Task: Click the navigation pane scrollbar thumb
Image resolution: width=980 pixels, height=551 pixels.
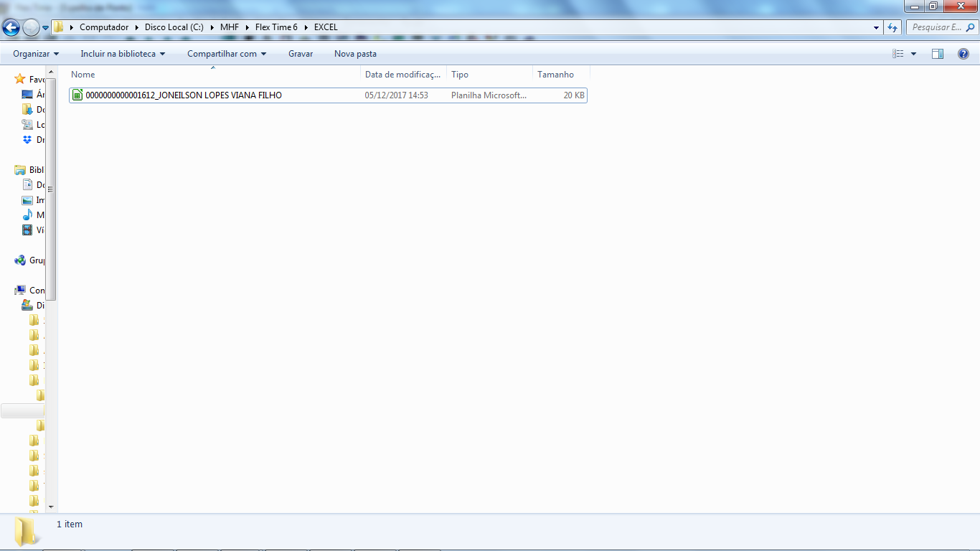Action: 51,189
